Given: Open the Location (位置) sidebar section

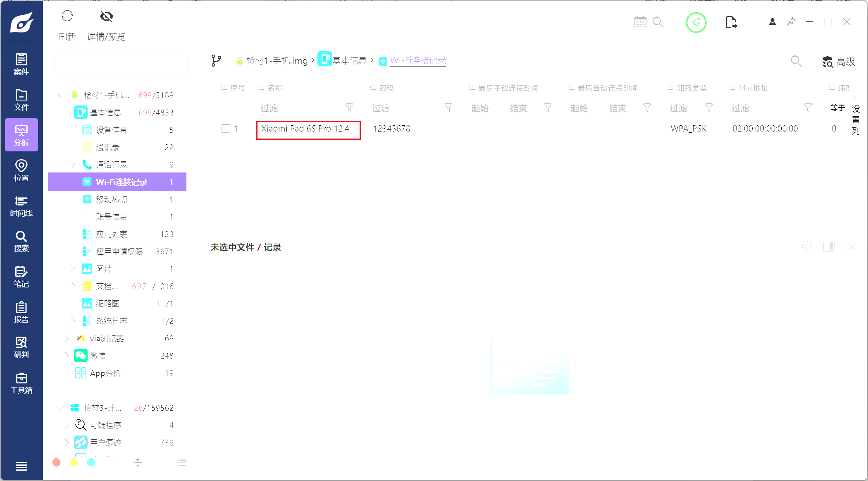Looking at the screenshot, I should 21,170.
